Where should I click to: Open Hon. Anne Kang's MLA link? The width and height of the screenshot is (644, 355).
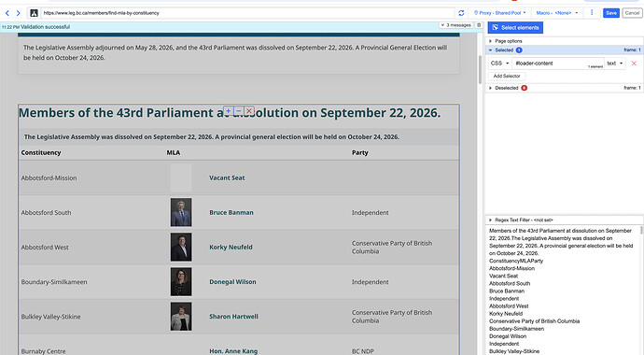pos(233,351)
